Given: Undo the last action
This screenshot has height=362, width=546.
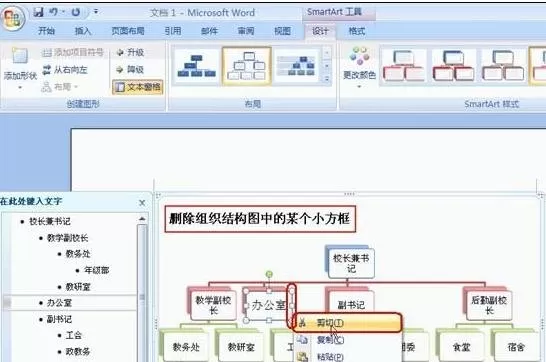Looking at the screenshot, I should (x=54, y=12).
